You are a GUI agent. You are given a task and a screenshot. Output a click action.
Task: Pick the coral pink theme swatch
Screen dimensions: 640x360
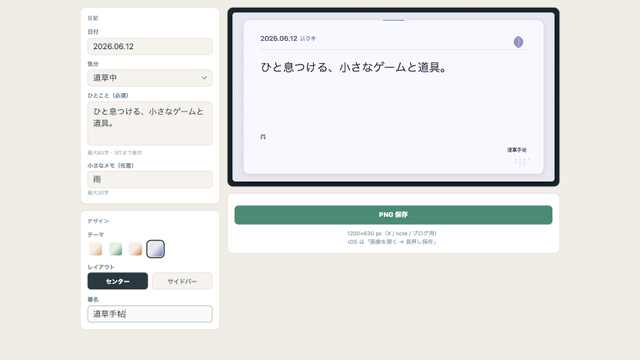136,249
